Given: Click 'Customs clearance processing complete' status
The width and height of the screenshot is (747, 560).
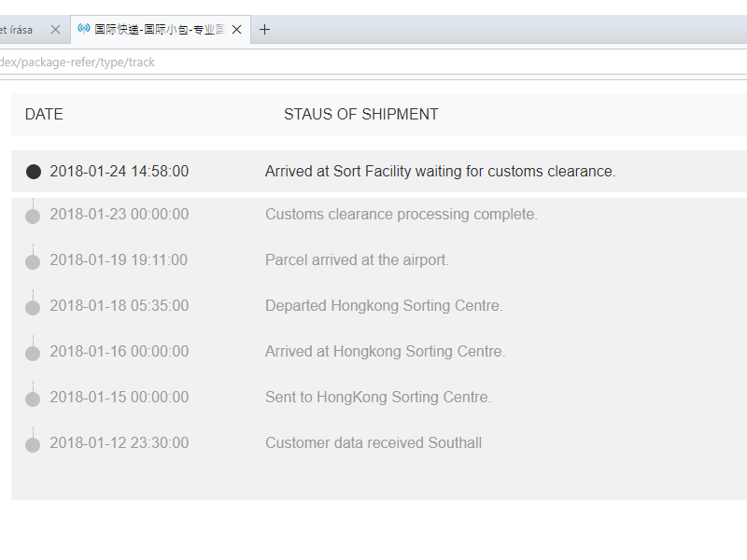Looking at the screenshot, I should (401, 215).
